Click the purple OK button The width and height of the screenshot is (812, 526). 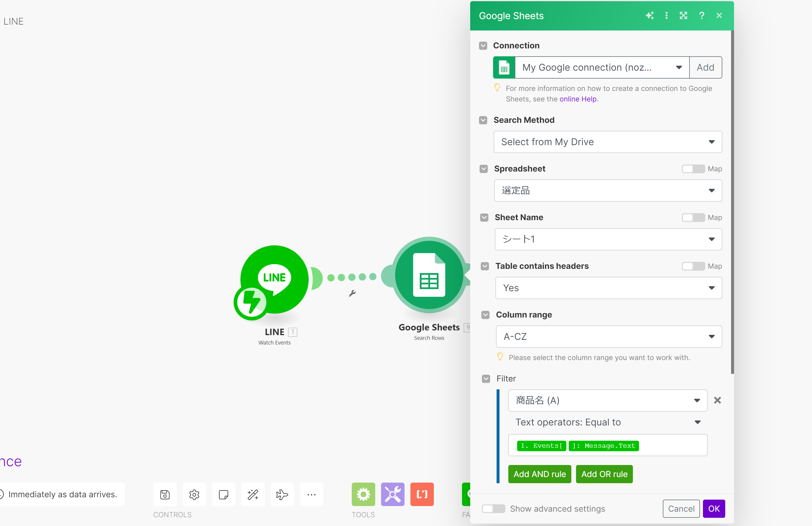click(714, 509)
